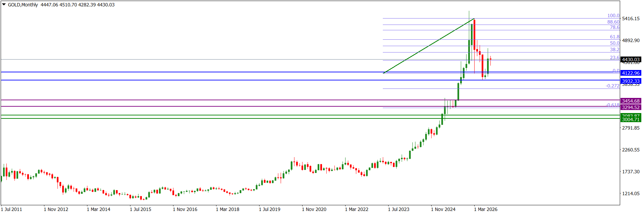The width and height of the screenshot is (644, 214).
Task: Click the high value 4510.70 in header
Action: [x=68, y=5]
